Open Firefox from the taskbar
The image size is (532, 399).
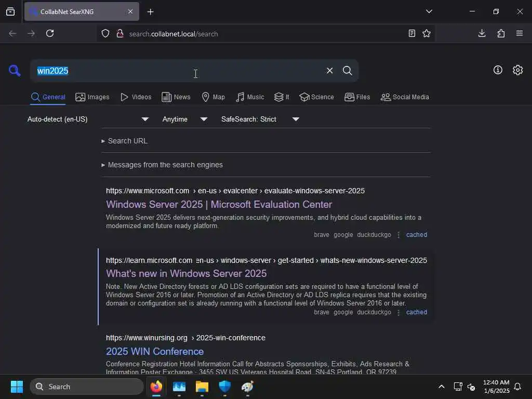pyautogui.click(x=156, y=387)
